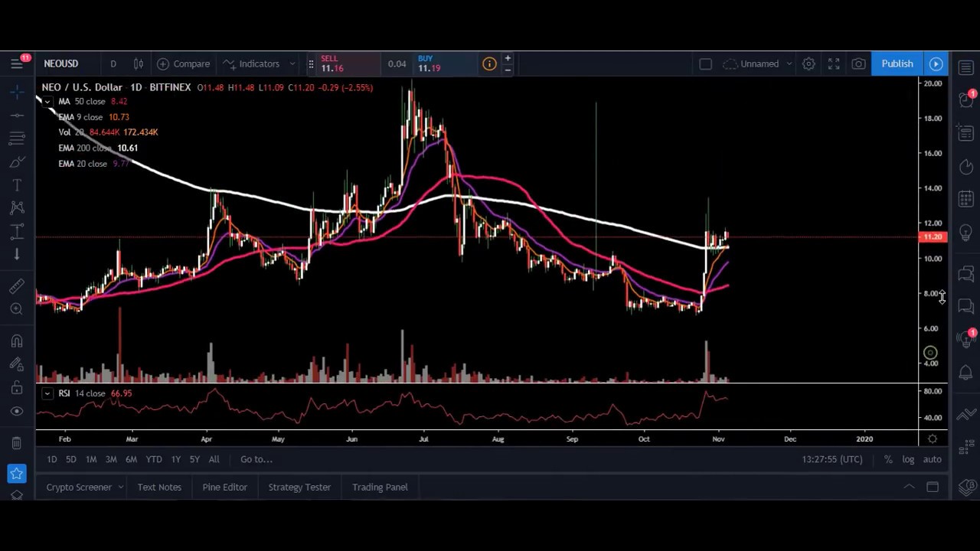The image size is (980, 551).
Task: Open the chart patterns tool
Action: click(x=17, y=207)
